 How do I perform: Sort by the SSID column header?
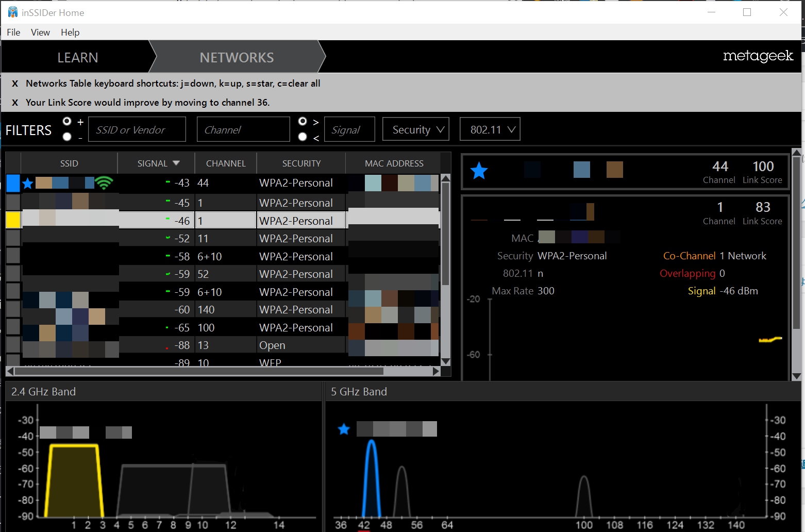coord(69,163)
